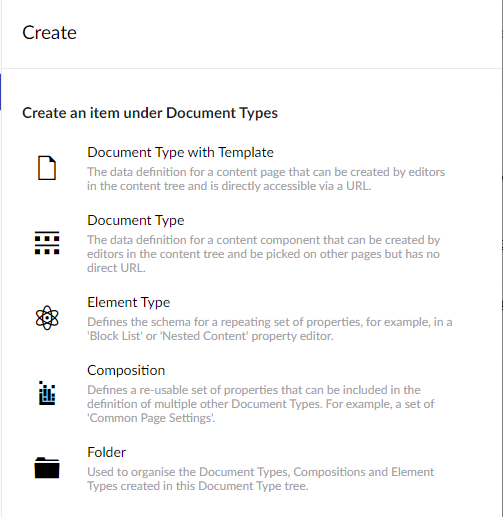The width and height of the screenshot is (503, 517).
Task: Pick the "Element Type" option title
Action: click(129, 302)
